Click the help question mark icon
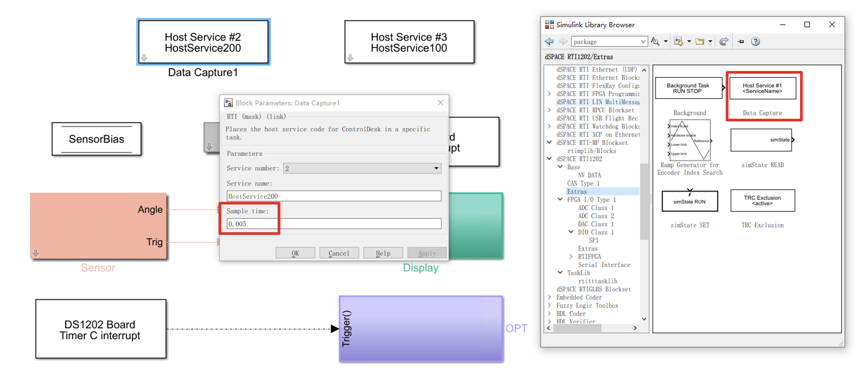The image size is (868, 374). (x=755, y=42)
